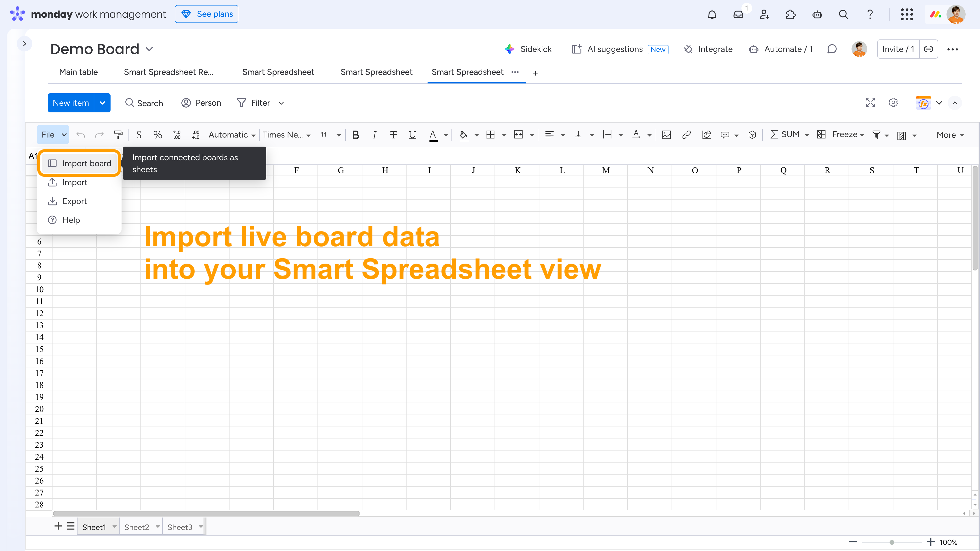Image resolution: width=980 pixels, height=551 pixels.
Task: Switch to Sheet2 at the bottom
Action: [137, 527]
